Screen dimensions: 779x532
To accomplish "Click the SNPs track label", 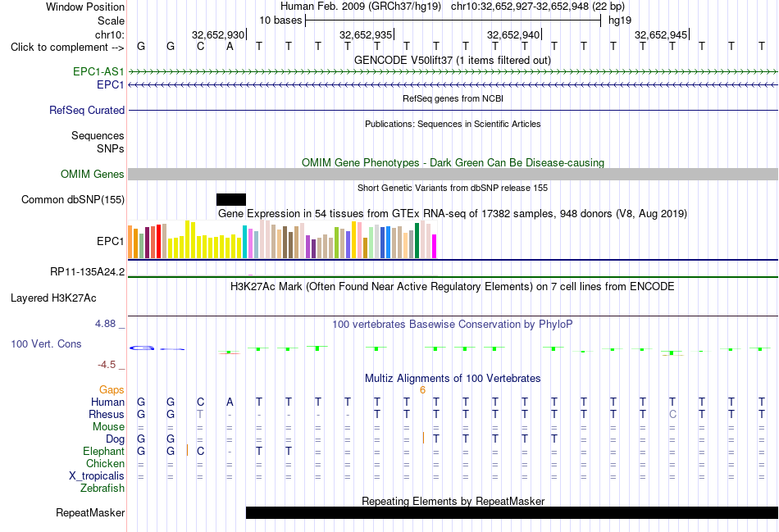I will click(111, 148).
